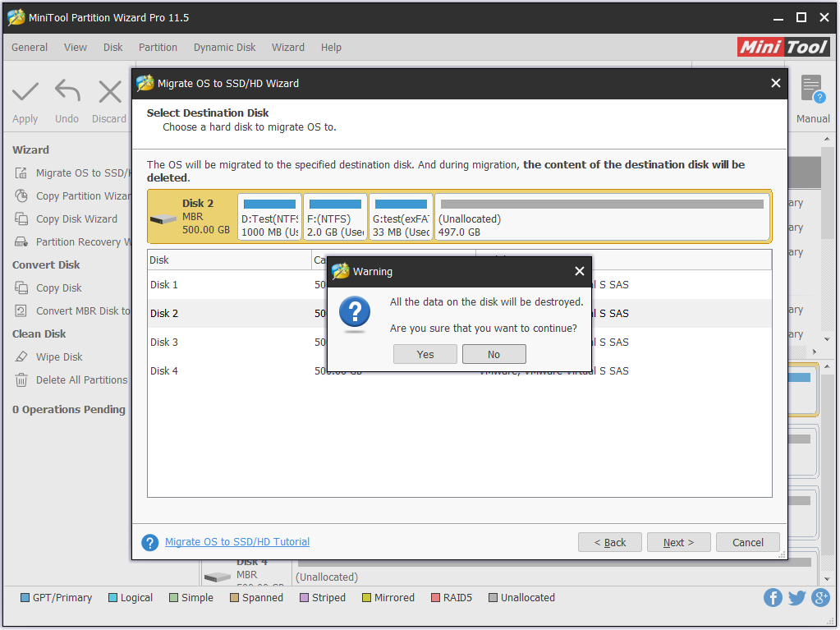Open the Partition menu
The width and height of the screenshot is (840, 630).
(158, 47)
